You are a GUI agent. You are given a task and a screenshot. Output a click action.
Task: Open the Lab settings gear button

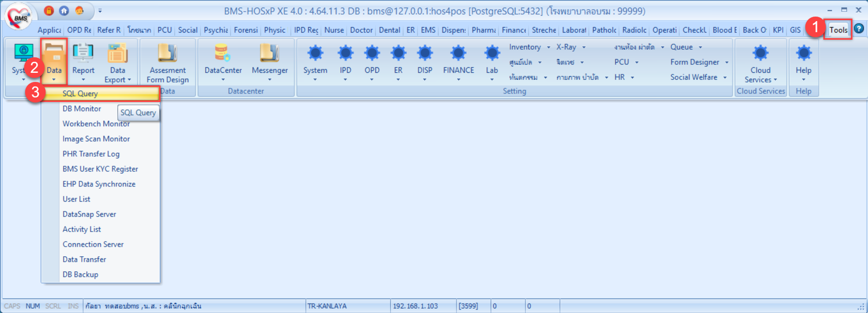[x=492, y=62]
